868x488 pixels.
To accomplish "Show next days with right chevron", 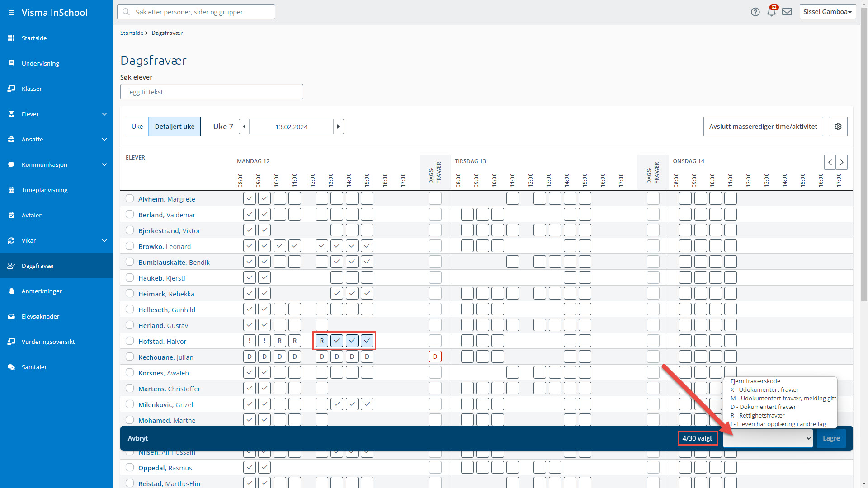I will 841,162.
